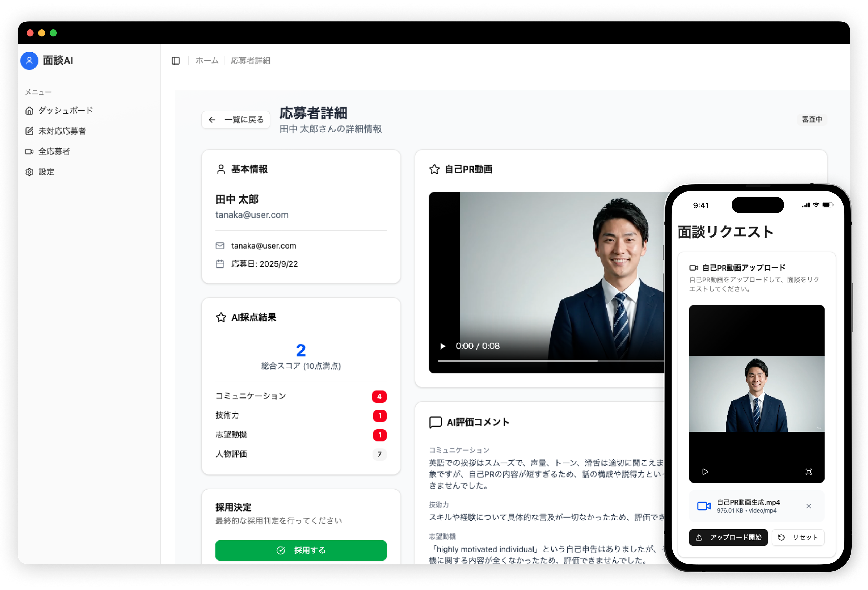Click tanaka@user.com email beside envelope icon
868x590 pixels.
263,246
